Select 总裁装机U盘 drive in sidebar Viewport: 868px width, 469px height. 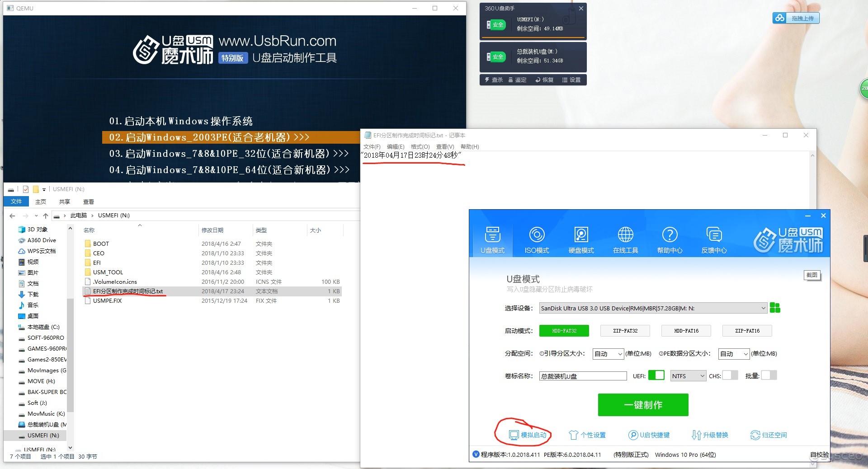pos(42,424)
